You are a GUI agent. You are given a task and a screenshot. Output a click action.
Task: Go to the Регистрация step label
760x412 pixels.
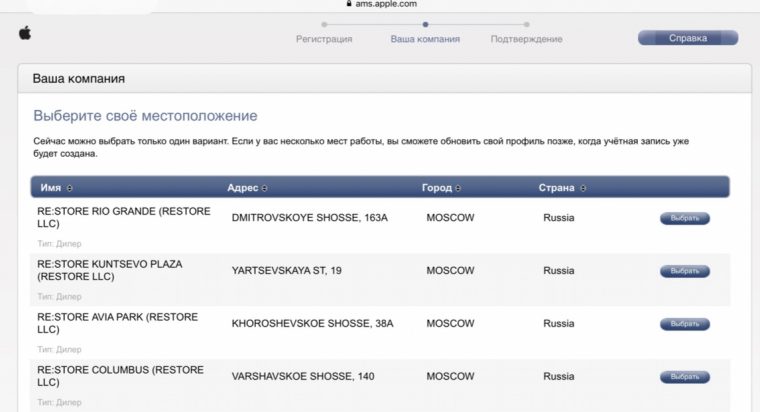point(324,39)
